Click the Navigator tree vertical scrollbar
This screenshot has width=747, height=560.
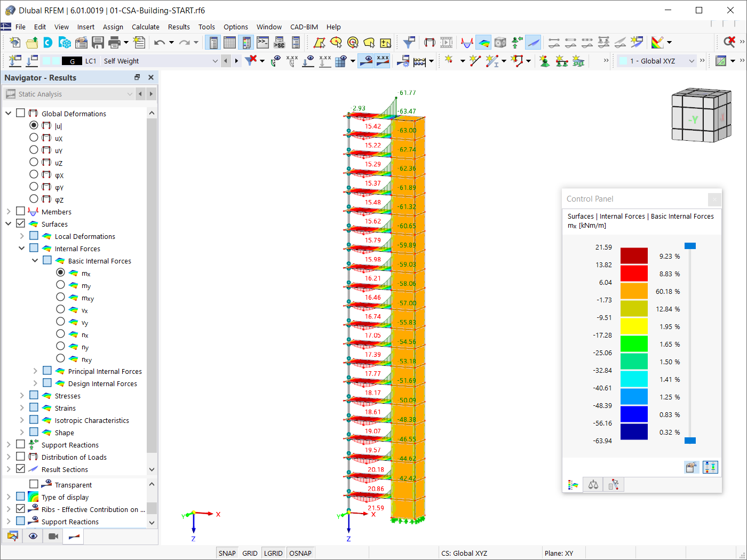[x=152, y=285]
